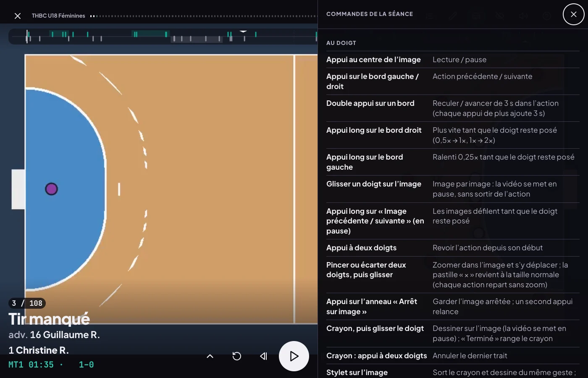This screenshot has width=588, height=378.
Task: Click the "Appui long sur « Image précédente / suivante »" label
Action: (x=375, y=221)
